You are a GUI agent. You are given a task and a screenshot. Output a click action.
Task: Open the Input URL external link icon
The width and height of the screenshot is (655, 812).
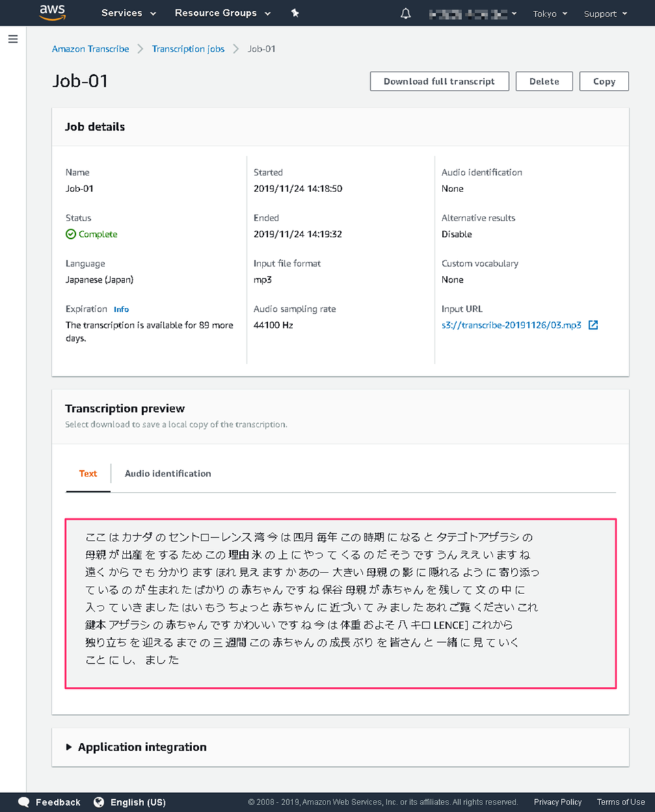(x=593, y=325)
